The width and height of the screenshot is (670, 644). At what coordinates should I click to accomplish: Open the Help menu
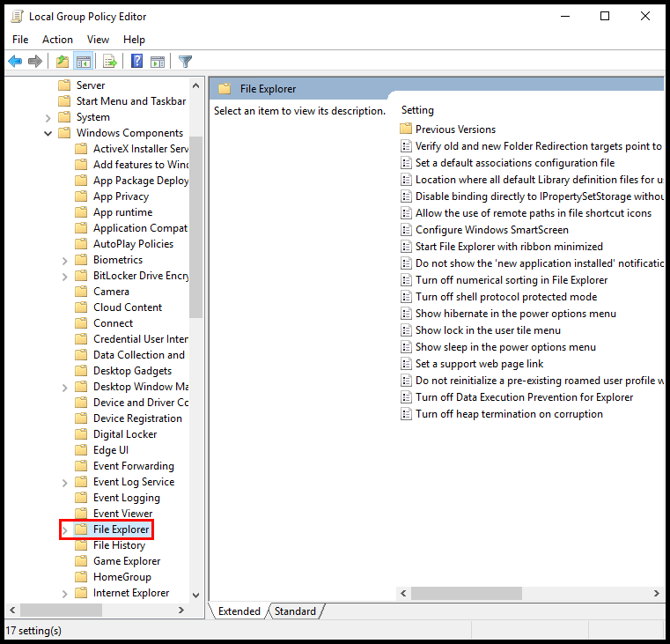(x=134, y=40)
